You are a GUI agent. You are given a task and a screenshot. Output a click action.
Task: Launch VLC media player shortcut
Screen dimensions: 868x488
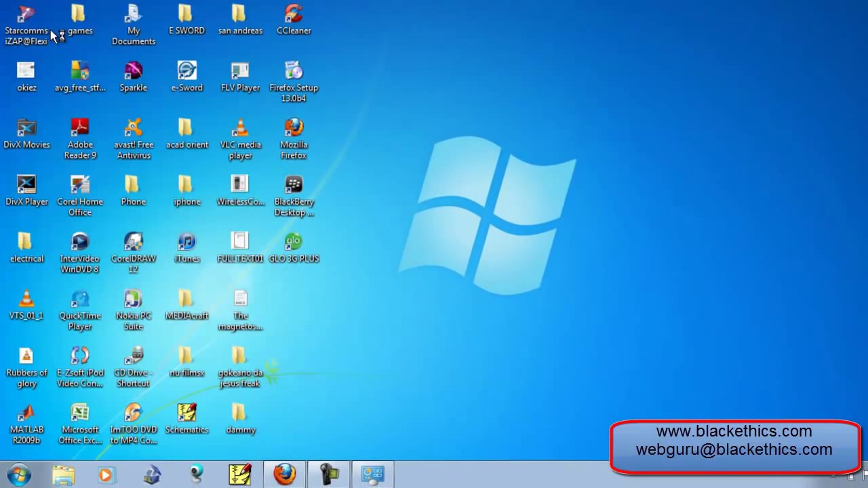tap(240, 139)
